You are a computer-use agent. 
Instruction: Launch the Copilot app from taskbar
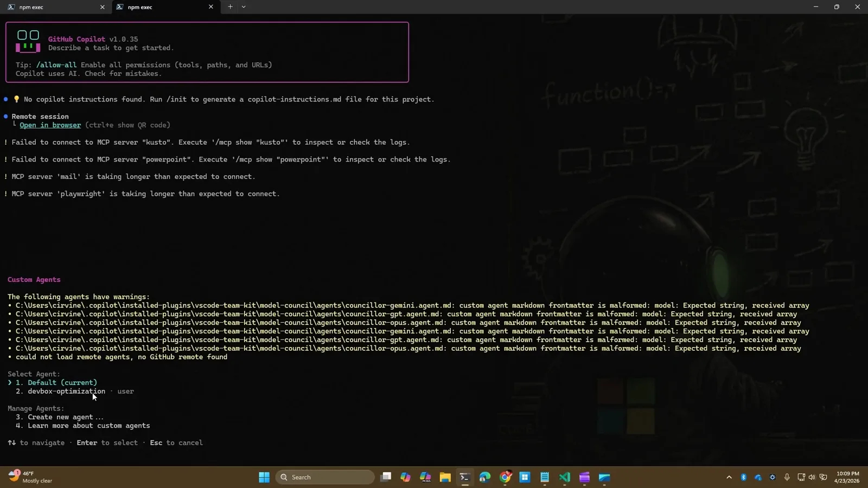click(x=406, y=477)
